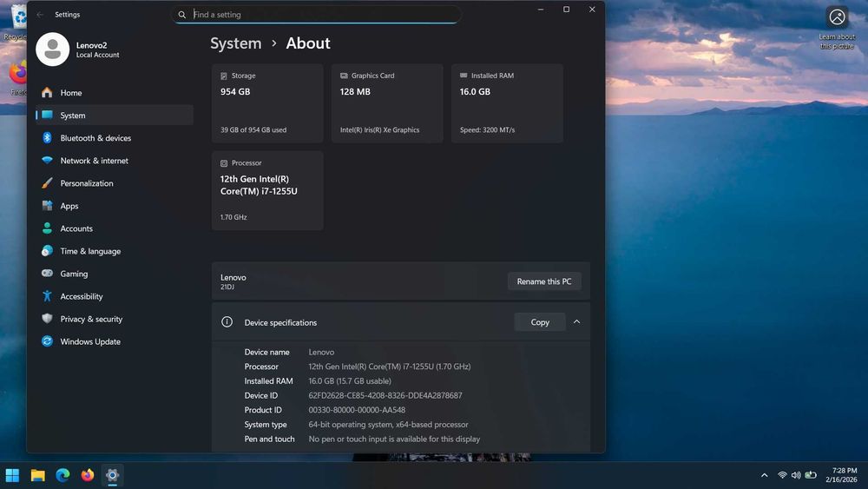Open the Accounts person icon
This screenshot has width=868, height=489.
[47, 228]
